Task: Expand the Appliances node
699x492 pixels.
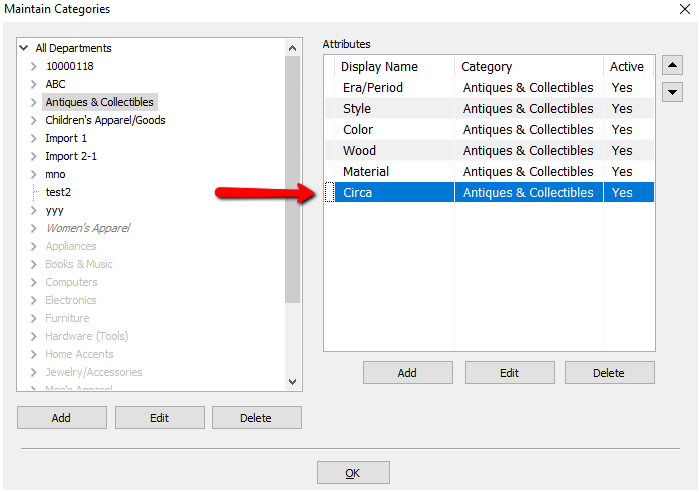Action: tap(34, 246)
